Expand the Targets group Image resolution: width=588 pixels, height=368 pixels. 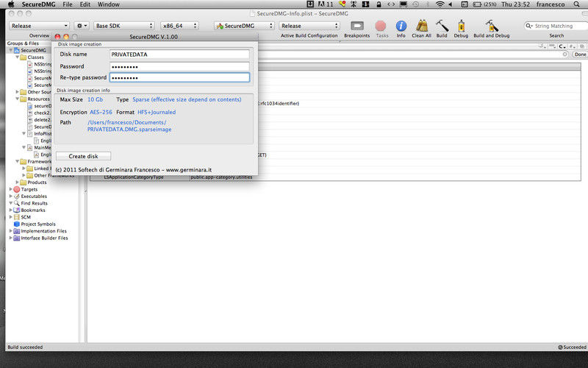(11, 189)
